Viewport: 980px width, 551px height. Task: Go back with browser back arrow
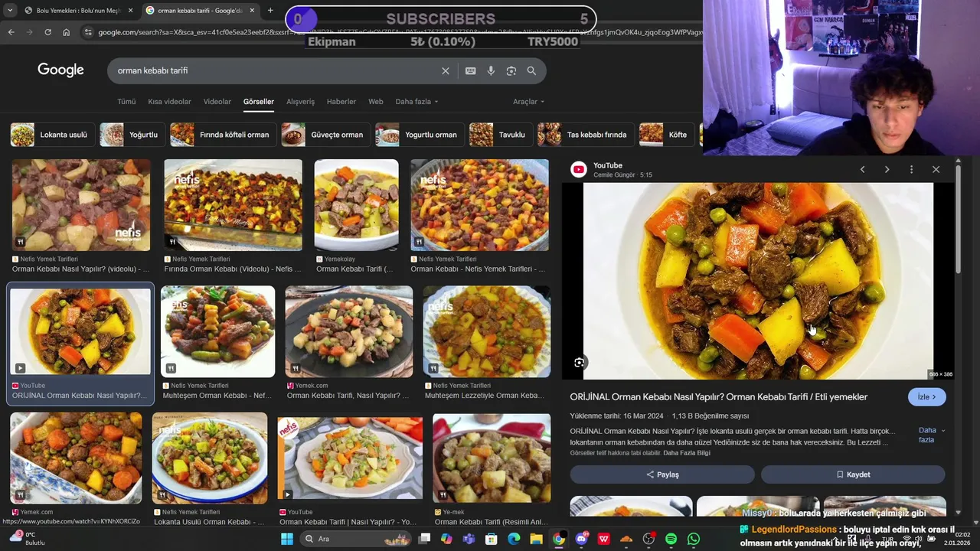pyautogui.click(x=11, y=32)
